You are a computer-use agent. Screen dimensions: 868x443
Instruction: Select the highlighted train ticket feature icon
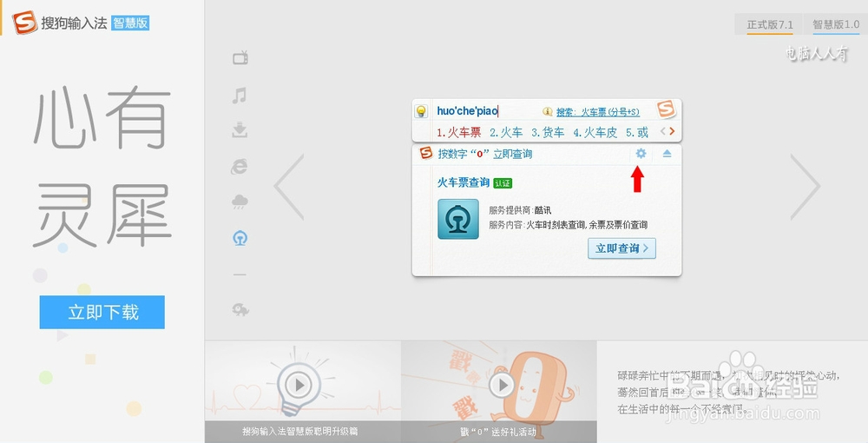click(x=240, y=238)
